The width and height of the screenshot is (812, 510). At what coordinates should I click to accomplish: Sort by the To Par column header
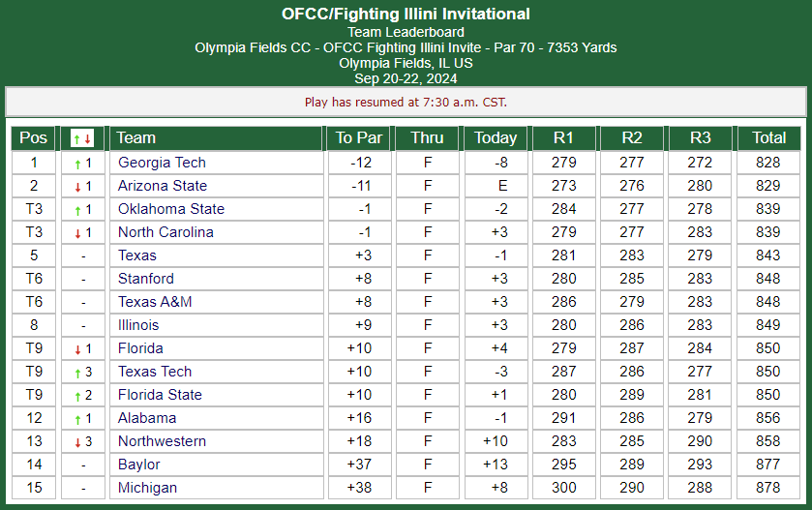pos(359,138)
